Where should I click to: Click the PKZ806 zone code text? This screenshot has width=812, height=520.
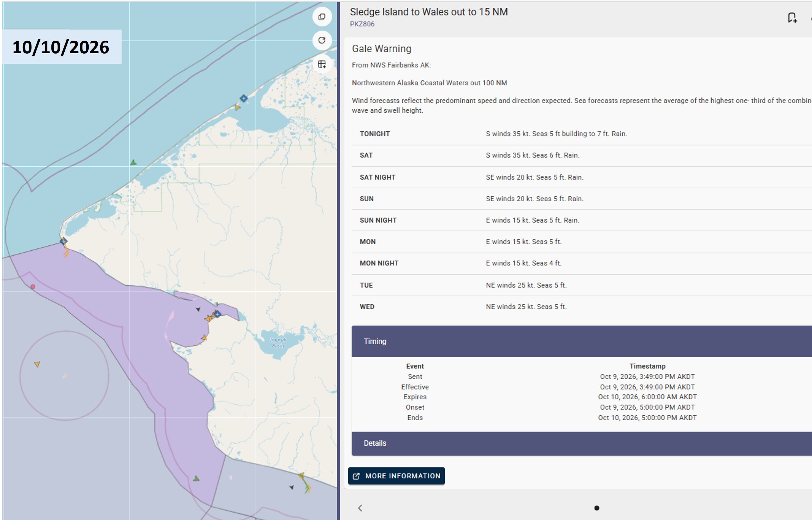[362, 24]
